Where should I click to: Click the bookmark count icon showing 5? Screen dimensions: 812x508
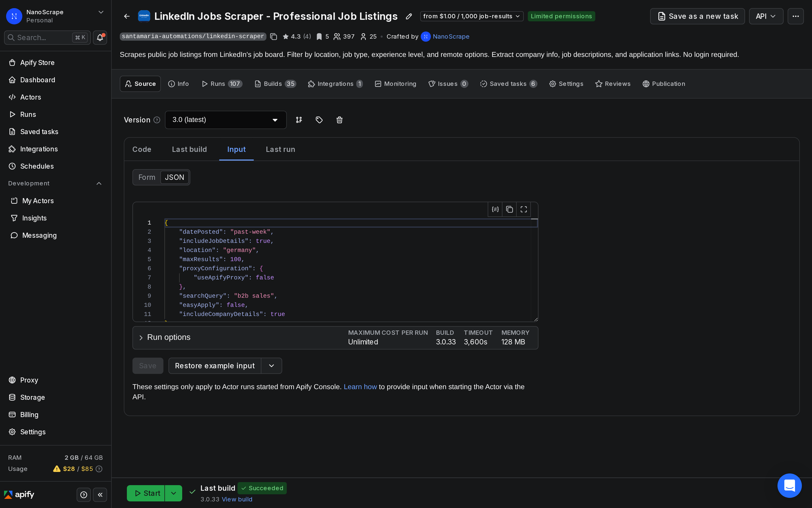[x=319, y=37]
